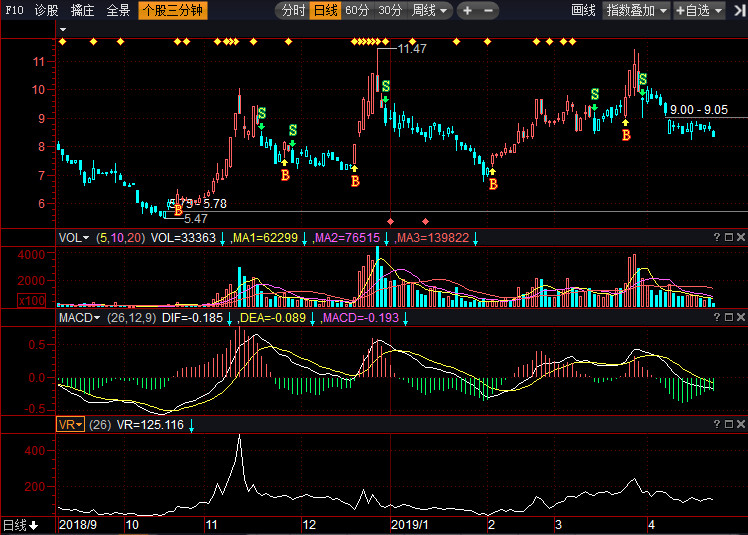Click the 2019/1 date axis label
Screen dimensions: 748x535
[x=410, y=525]
